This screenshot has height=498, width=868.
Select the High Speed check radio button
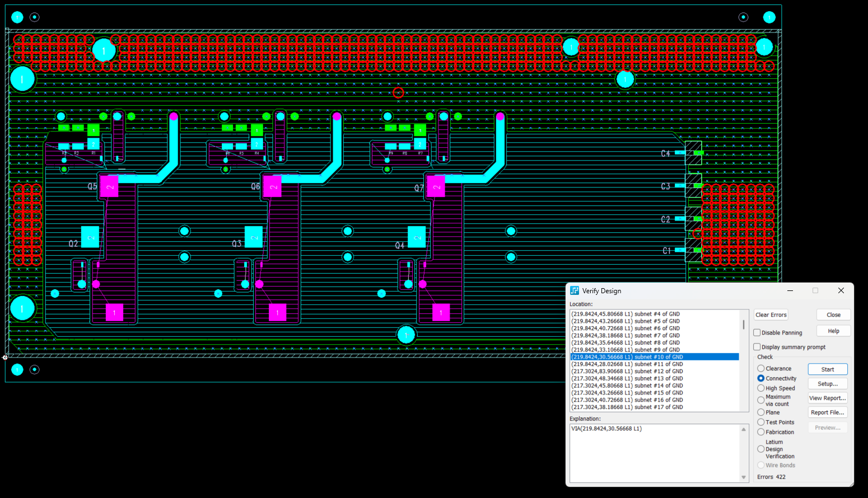[x=761, y=388]
